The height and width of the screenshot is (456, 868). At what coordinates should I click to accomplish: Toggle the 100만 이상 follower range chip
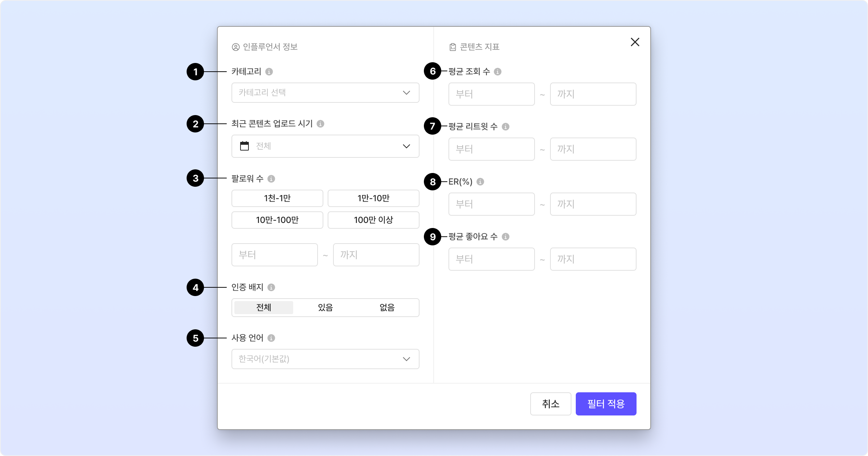pyautogui.click(x=373, y=220)
